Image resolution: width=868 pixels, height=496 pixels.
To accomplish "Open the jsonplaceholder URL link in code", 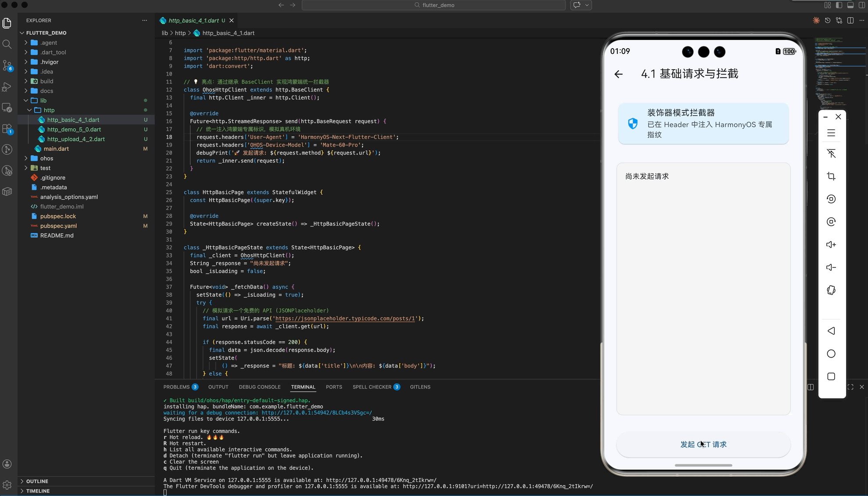I will click(345, 319).
